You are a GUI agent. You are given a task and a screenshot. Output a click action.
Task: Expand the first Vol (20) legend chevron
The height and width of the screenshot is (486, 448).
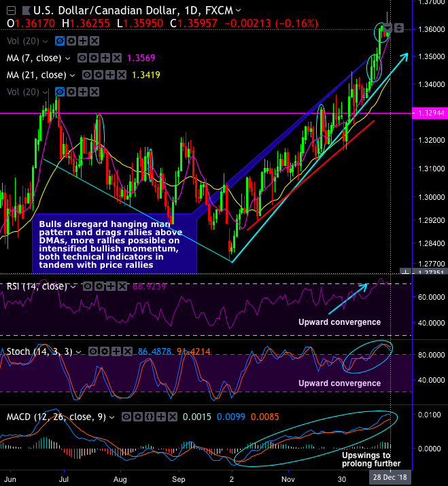coord(45,41)
